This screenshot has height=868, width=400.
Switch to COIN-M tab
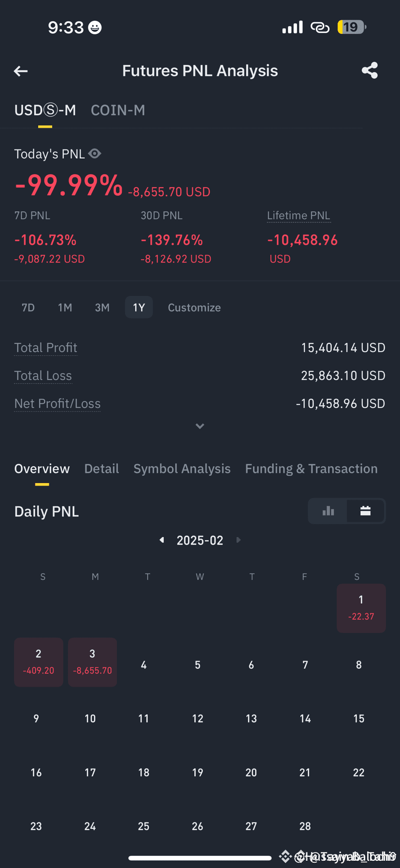click(x=118, y=110)
